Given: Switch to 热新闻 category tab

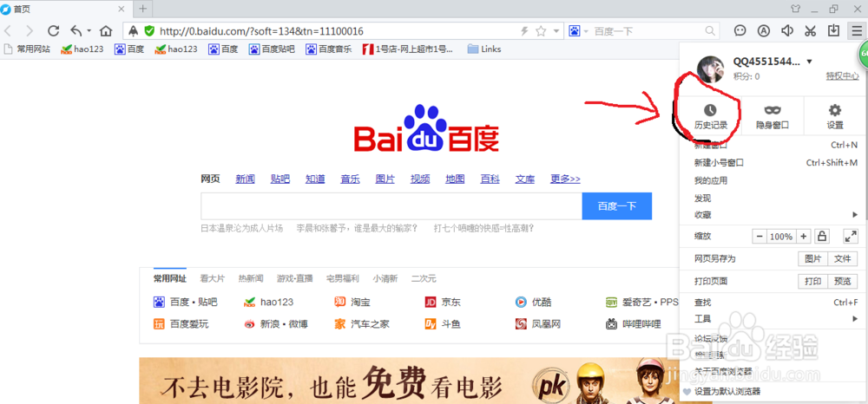Looking at the screenshot, I should coord(251,278).
